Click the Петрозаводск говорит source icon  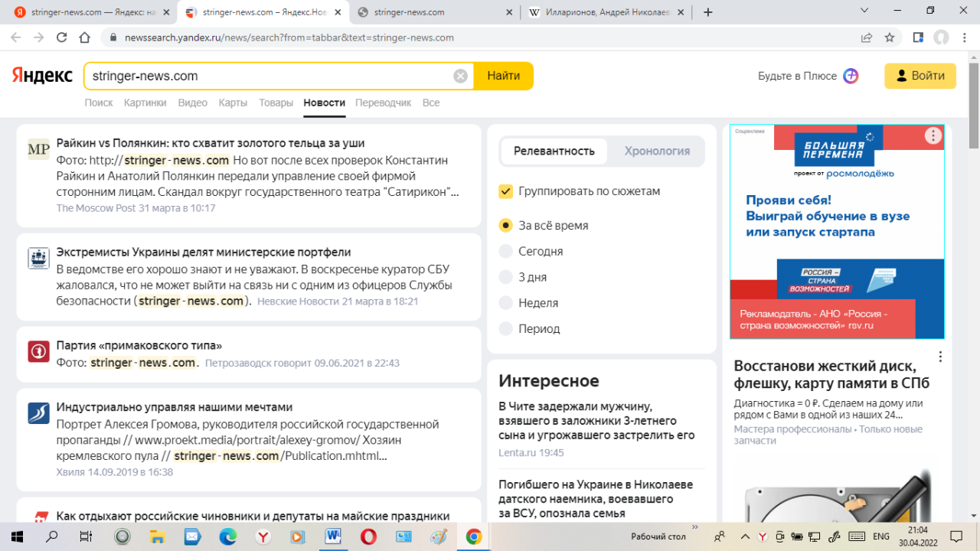pyautogui.click(x=38, y=351)
